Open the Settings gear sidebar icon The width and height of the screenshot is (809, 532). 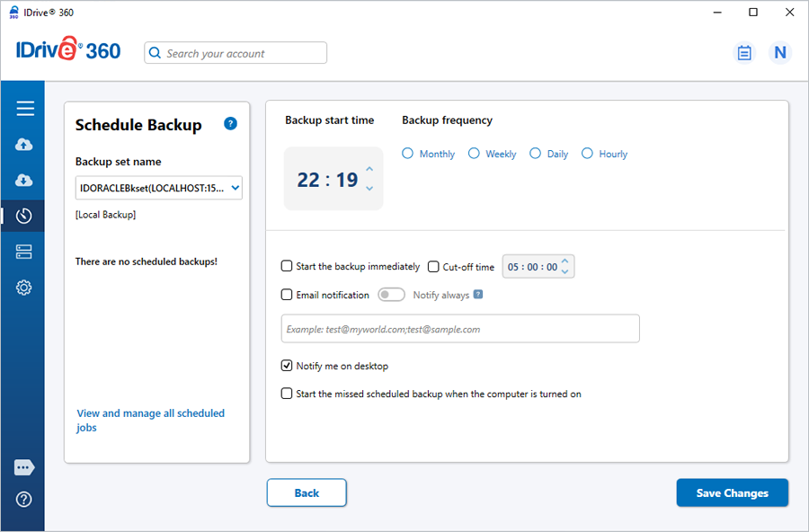click(x=24, y=288)
